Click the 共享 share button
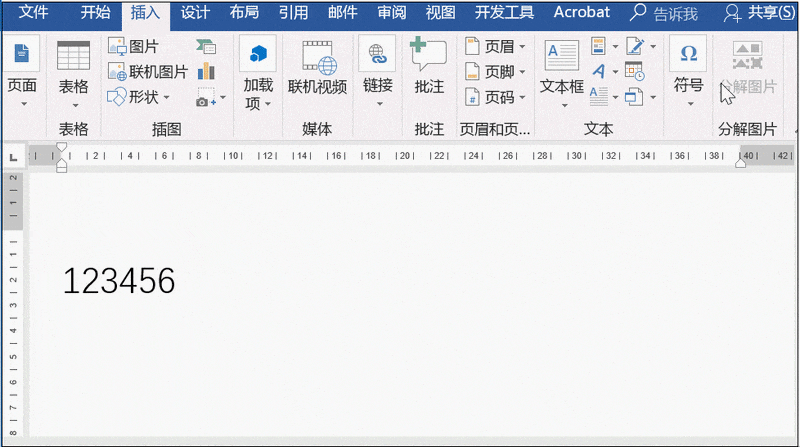 point(759,13)
